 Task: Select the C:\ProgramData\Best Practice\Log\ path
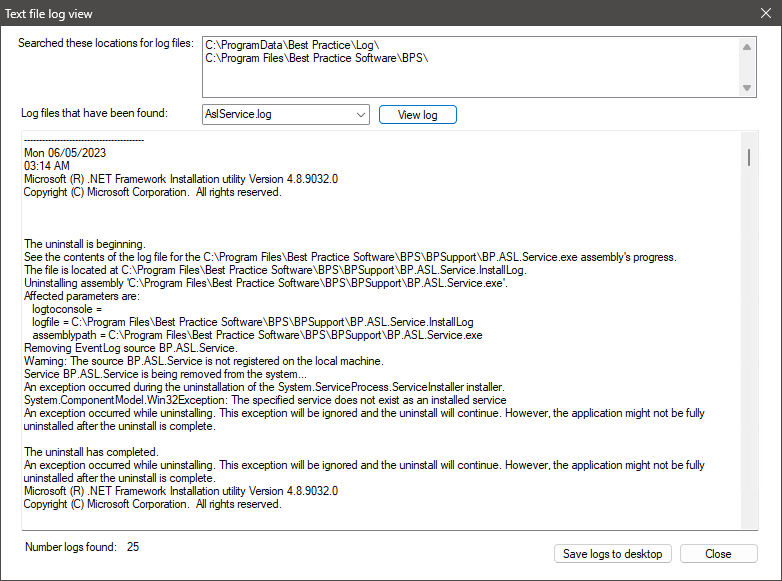click(x=292, y=45)
